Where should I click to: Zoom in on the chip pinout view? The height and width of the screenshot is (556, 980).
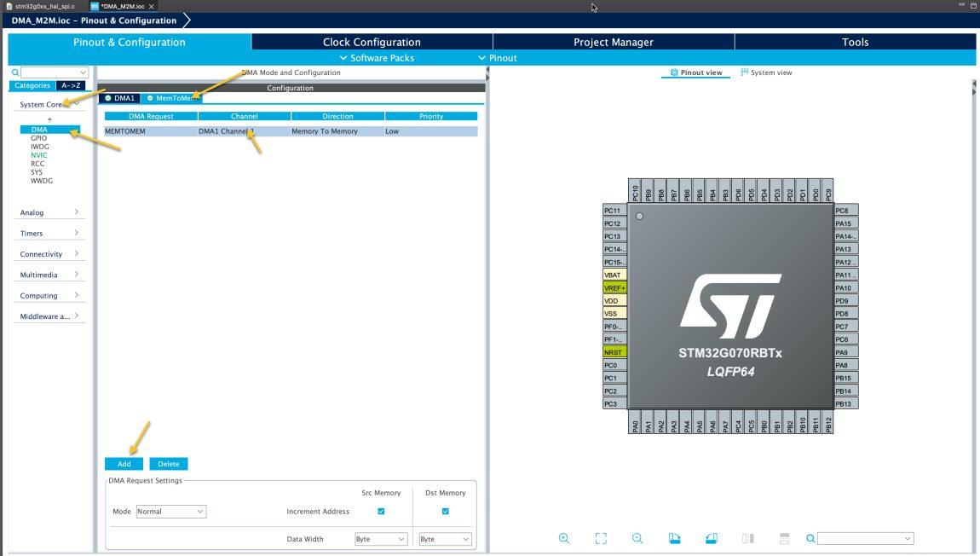(x=564, y=538)
